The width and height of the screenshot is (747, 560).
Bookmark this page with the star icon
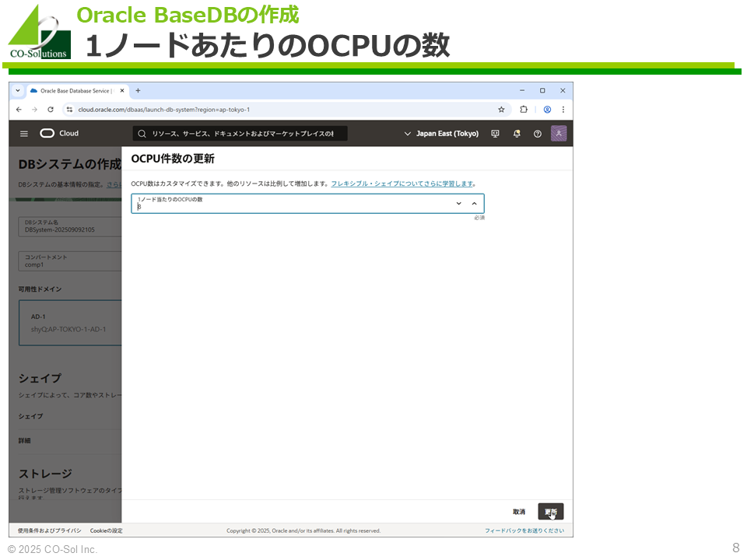coord(501,110)
